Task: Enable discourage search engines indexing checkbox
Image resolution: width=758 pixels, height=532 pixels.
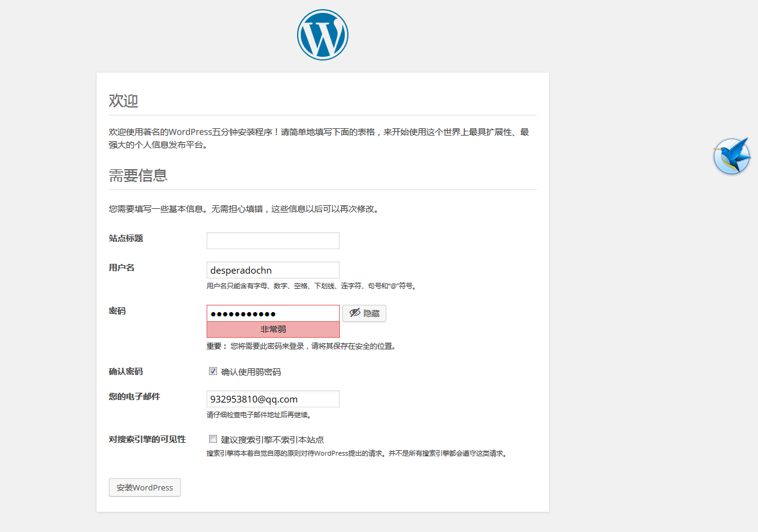Action: pyautogui.click(x=213, y=439)
